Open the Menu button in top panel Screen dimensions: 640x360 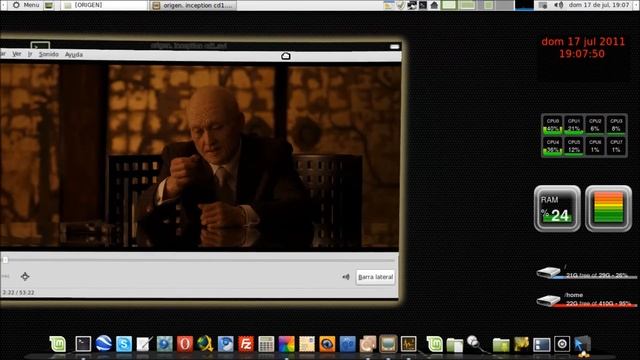point(26,5)
